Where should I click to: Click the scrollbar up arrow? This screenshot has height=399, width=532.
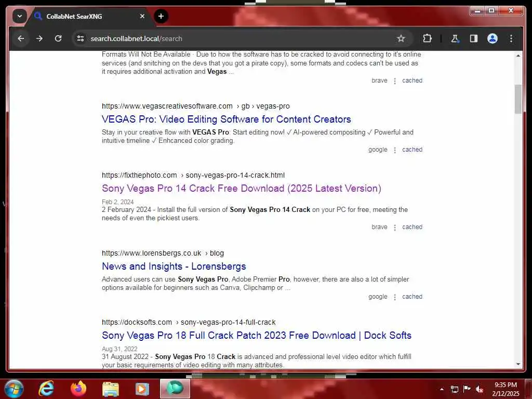(518, 55)
